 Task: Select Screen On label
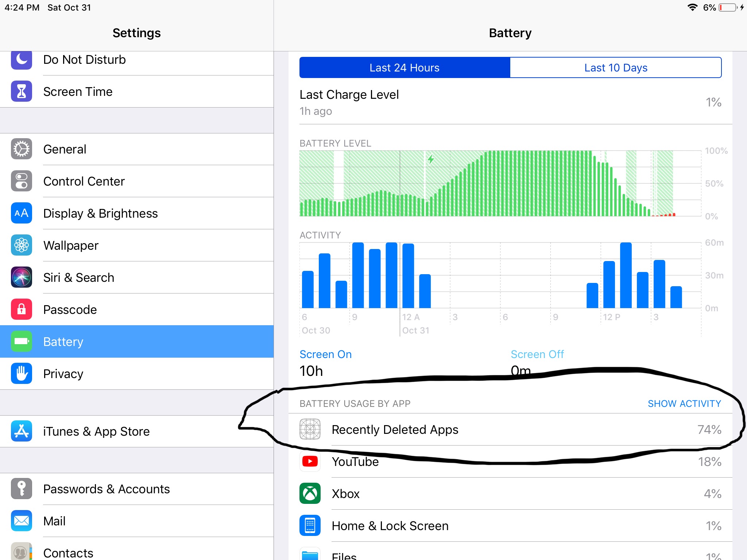[x=325, y=354]
